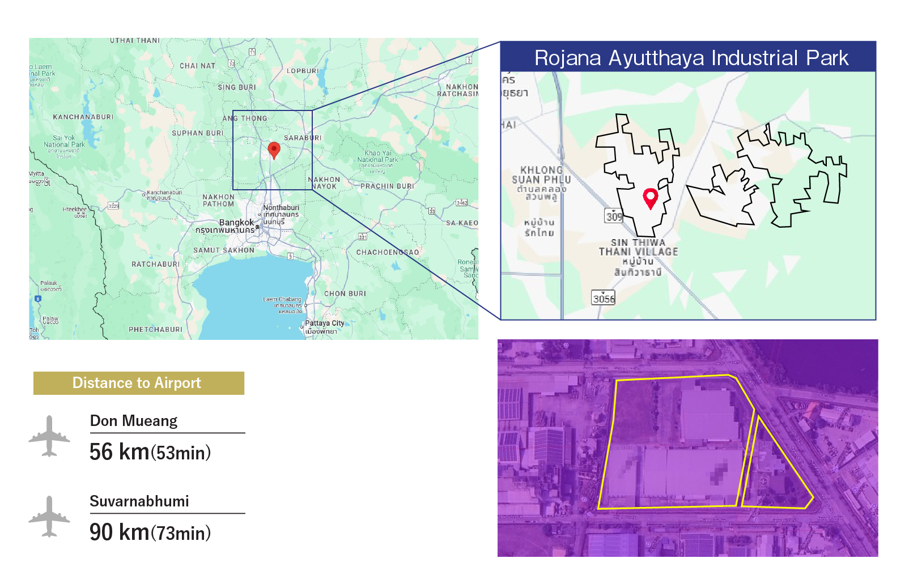909x588 pixels.
Task: Click the airplane icon beside Suvarnabhumi
Action: coord(49,517)
